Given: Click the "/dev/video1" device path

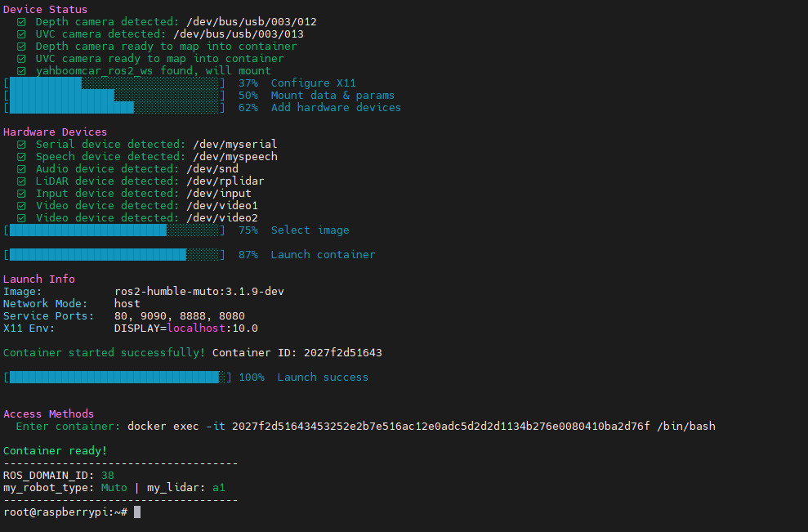Looking at the screenshot, I should click(222, 206).
